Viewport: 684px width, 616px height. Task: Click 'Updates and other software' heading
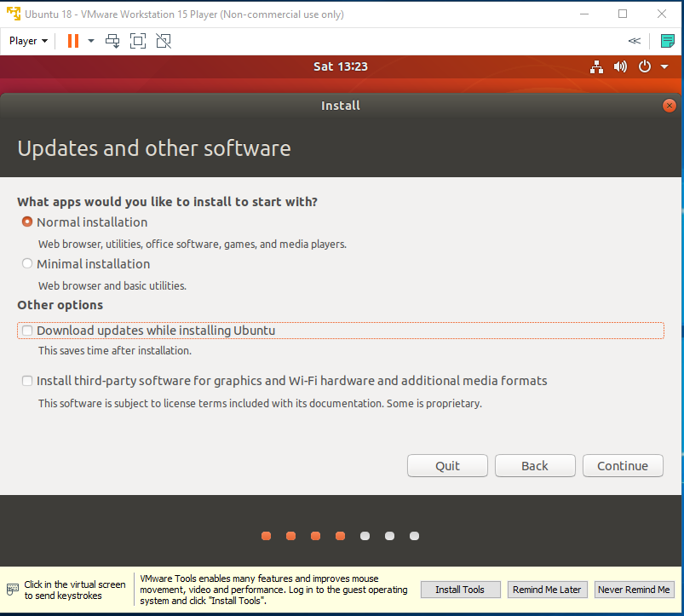coord(154,148)
